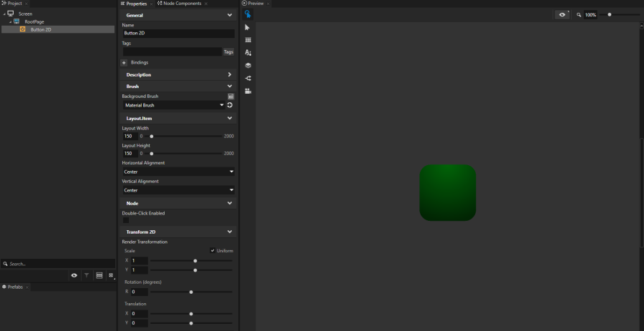The width and height of the screenshot is (644, 331).
Task: Click the text tool icon in Preview toolbar
Action: coord(248,53)
